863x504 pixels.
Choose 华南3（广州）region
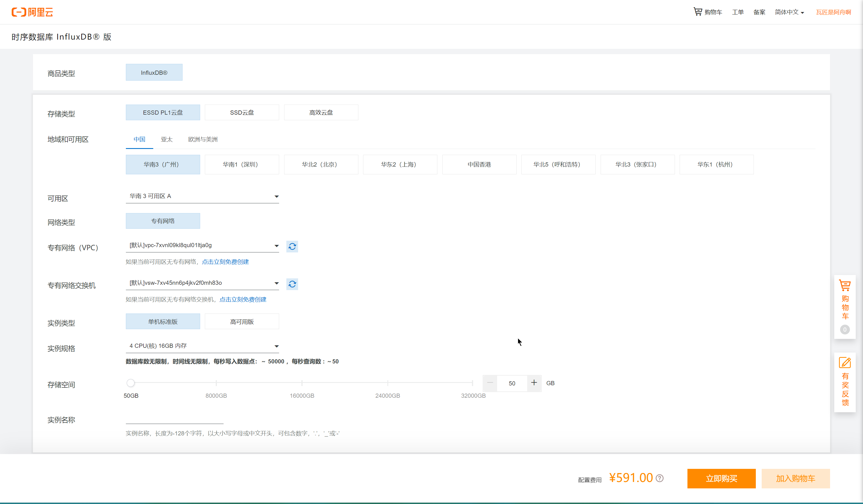tap(163, 165)
